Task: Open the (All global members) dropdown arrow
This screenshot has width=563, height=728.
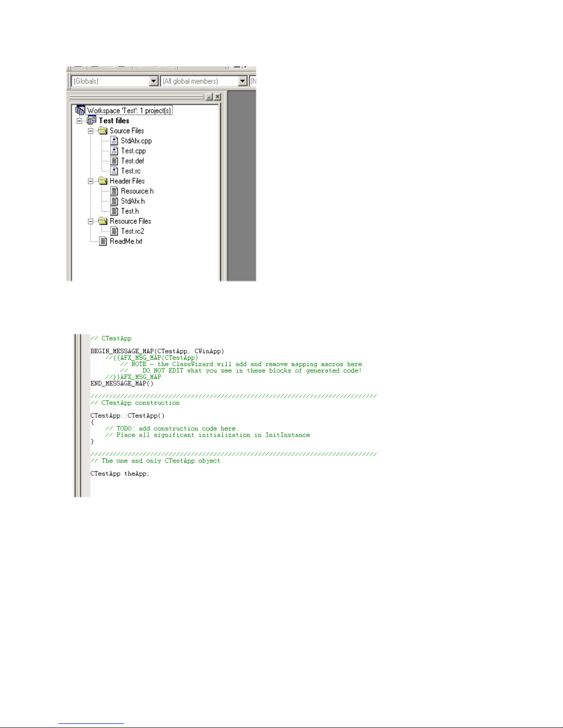Action: [x=243, y=81]
